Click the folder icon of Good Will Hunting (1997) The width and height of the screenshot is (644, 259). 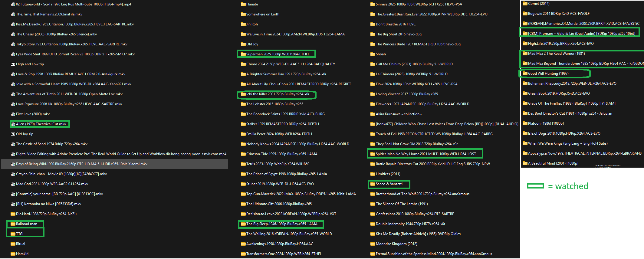pos(525,74)
